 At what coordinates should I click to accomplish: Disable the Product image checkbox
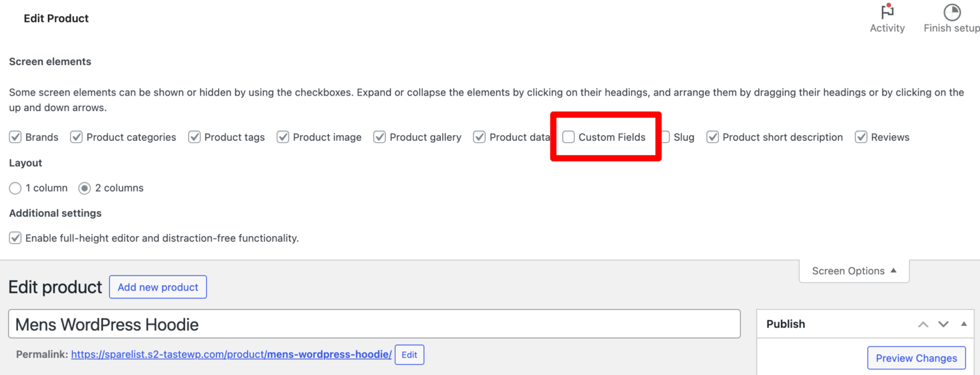[282, 136]
